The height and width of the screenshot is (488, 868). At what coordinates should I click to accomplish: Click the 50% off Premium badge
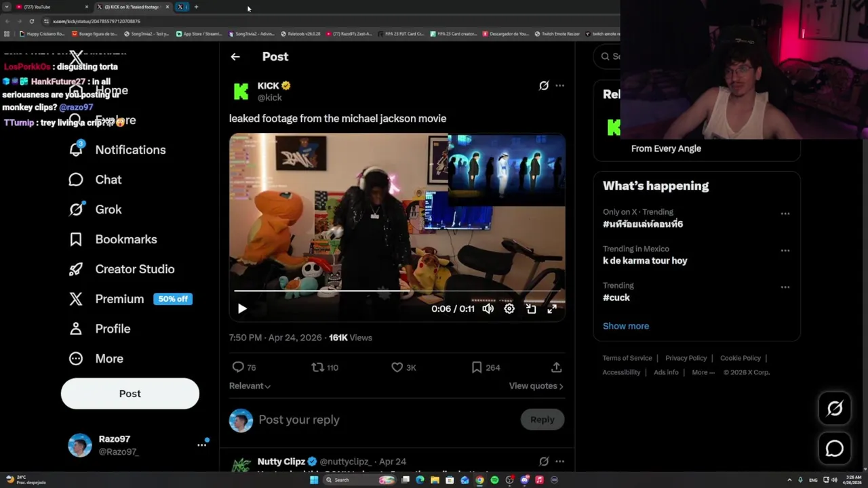pos(173,299)
